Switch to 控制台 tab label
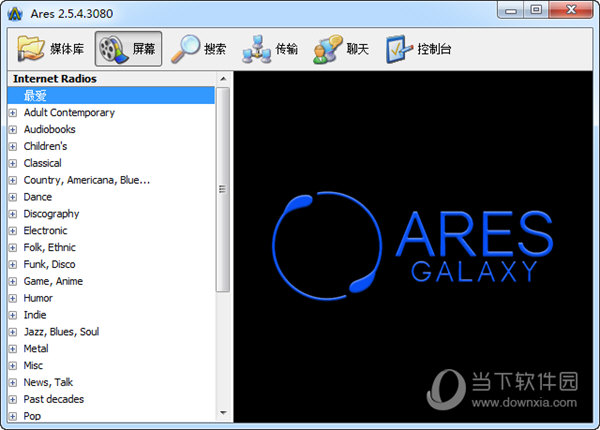600x430 pixels. coord(434,49)
